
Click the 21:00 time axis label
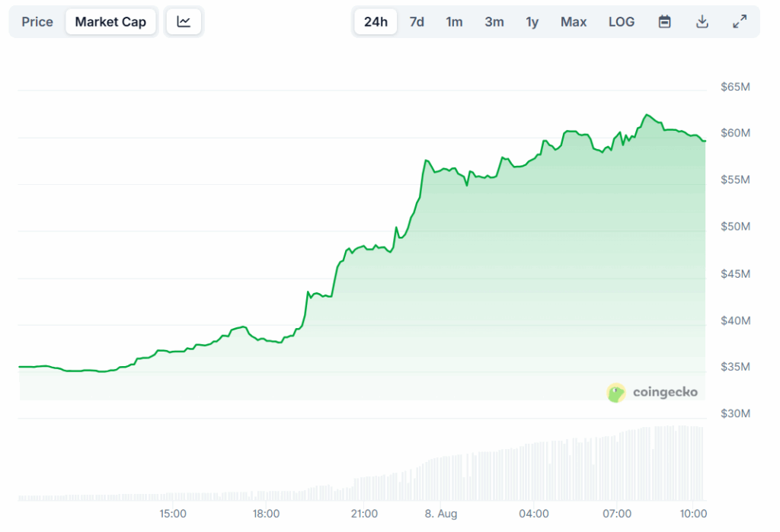[364, 514]
